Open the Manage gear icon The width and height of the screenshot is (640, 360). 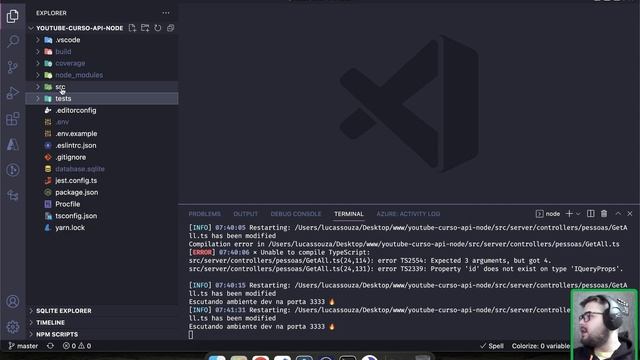[13, 327]
